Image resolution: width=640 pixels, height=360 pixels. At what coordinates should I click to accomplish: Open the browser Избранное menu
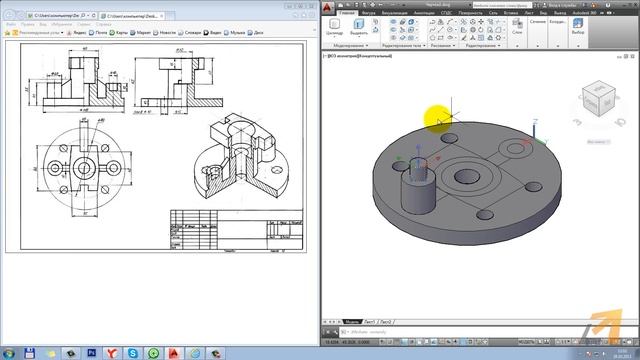tap(62, 24)
